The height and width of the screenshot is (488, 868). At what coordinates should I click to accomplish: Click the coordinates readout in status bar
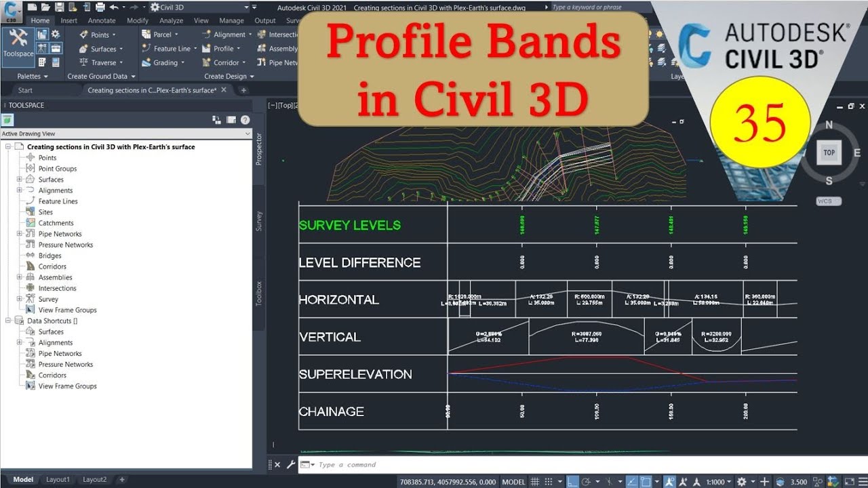click(x=448, y=481)
